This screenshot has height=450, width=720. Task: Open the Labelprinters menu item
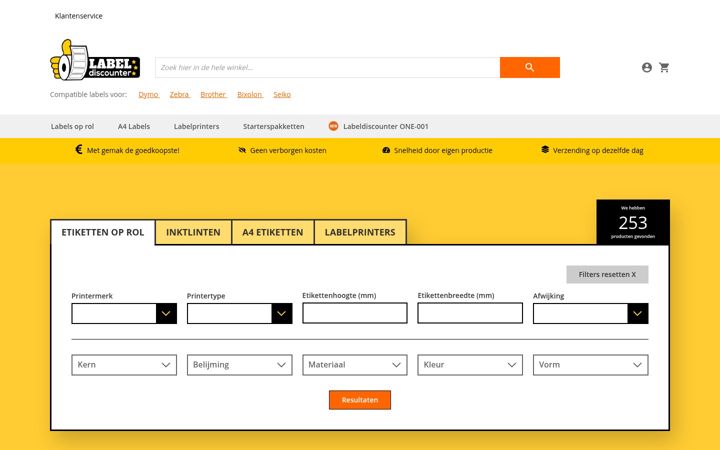(197, 126)
